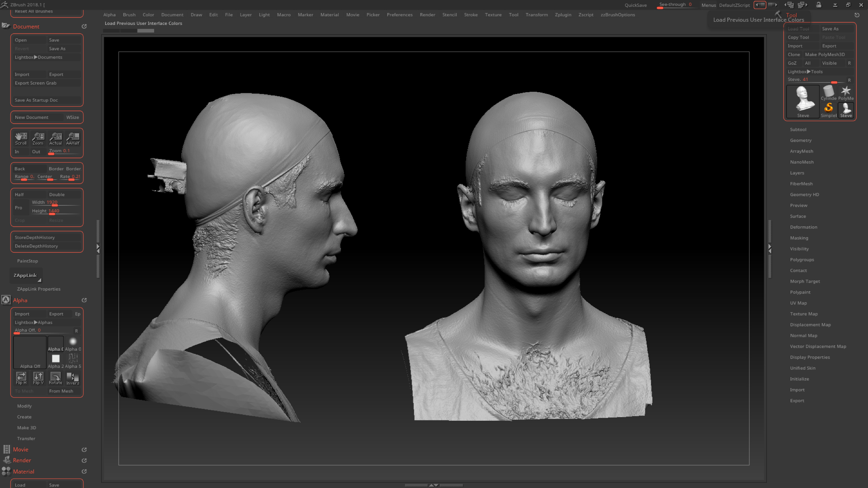Expand the Deformation section

point(803,227)
